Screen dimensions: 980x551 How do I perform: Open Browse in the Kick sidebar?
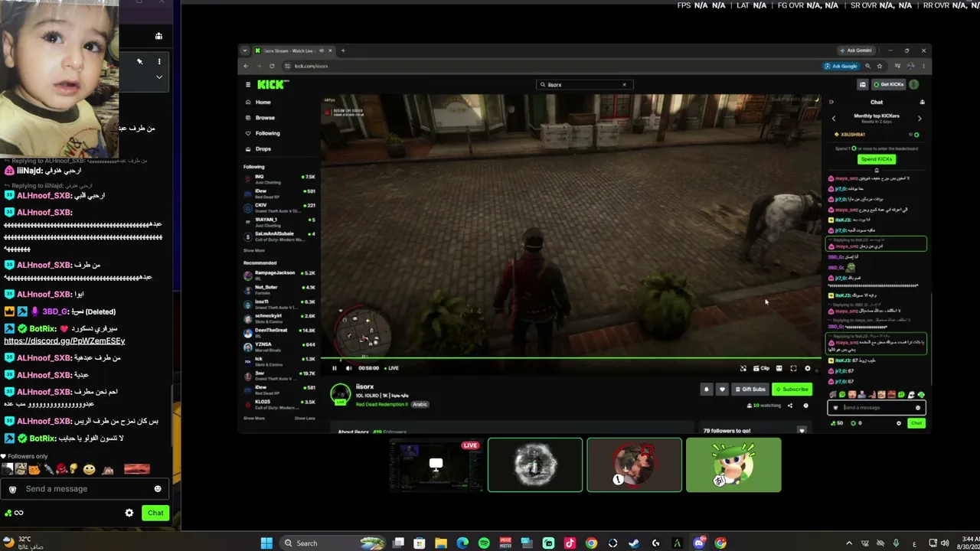click(260, 118)
